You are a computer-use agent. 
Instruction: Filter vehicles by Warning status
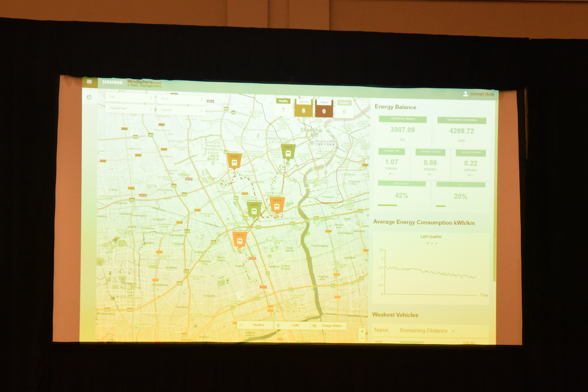point(303,108)
